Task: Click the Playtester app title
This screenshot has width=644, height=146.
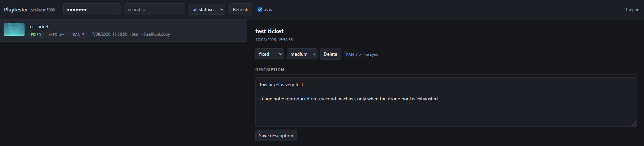Action: [x=16, y=10]
